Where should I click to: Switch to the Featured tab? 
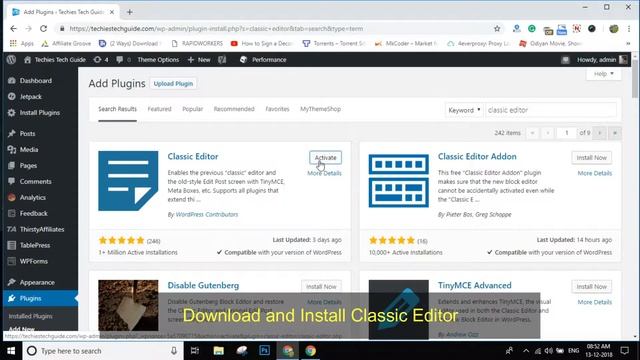click(160, 109)
